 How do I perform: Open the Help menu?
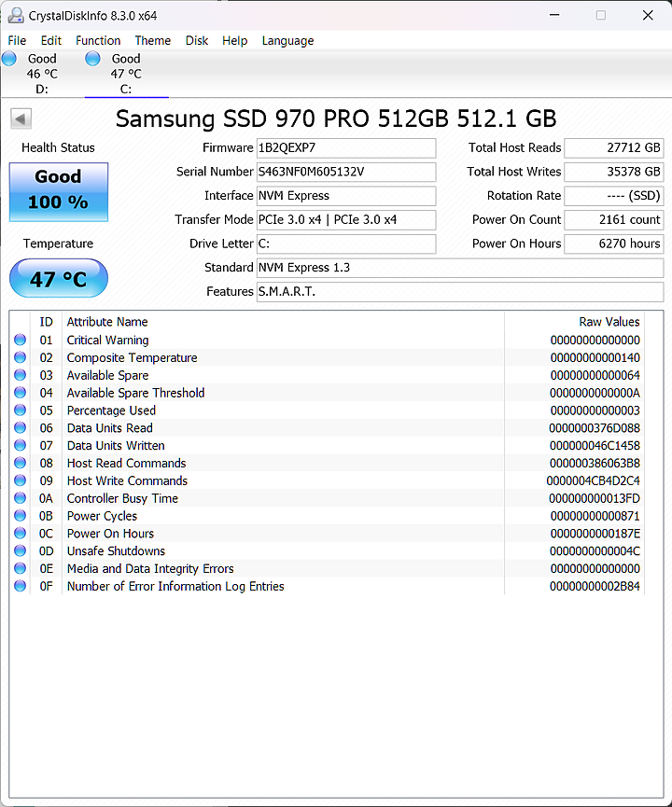235,41
